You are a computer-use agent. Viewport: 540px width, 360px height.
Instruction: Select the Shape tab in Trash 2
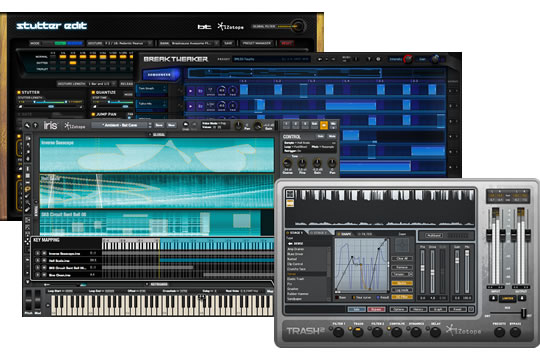[346, 234]
